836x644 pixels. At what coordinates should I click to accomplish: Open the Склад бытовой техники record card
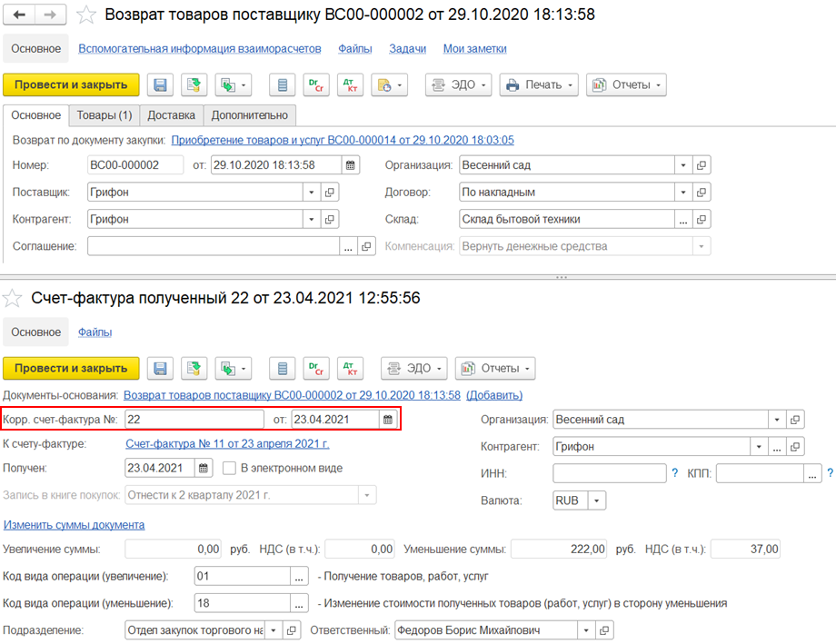(702, 219)
